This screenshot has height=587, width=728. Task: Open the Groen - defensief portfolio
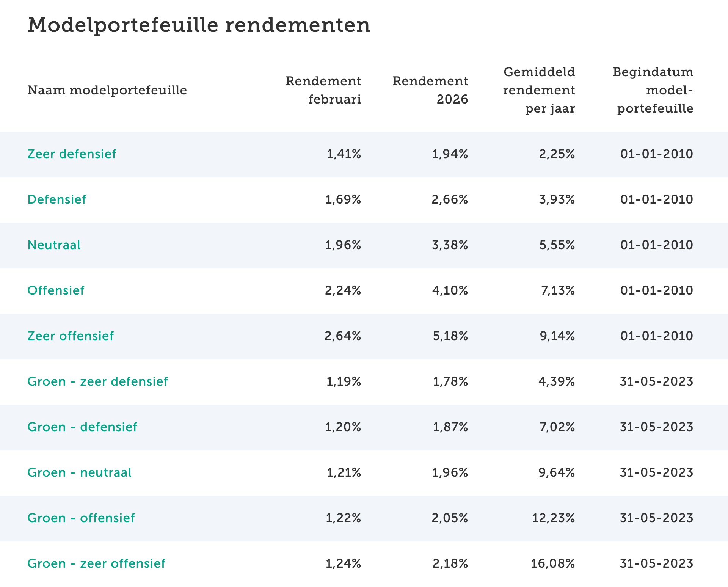tap(82, 427)
